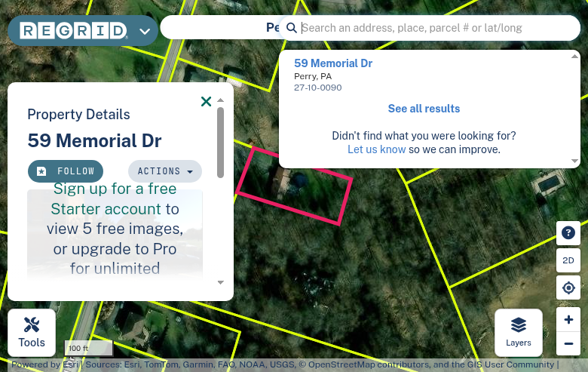Close the Property Details panel
This screenshot has width=588, height=372.
tap(206, 101)
